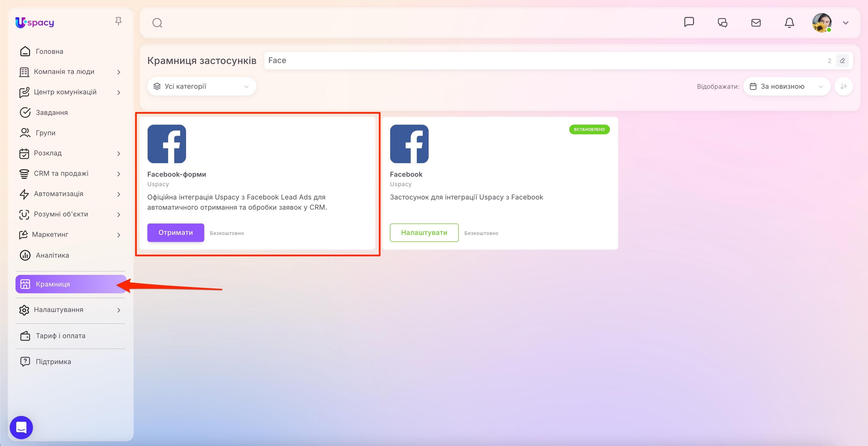Image resolution: width=868 pixels, height=446 pixels.
Task: Expand the profile menu chevron
Action: point(846,23)
